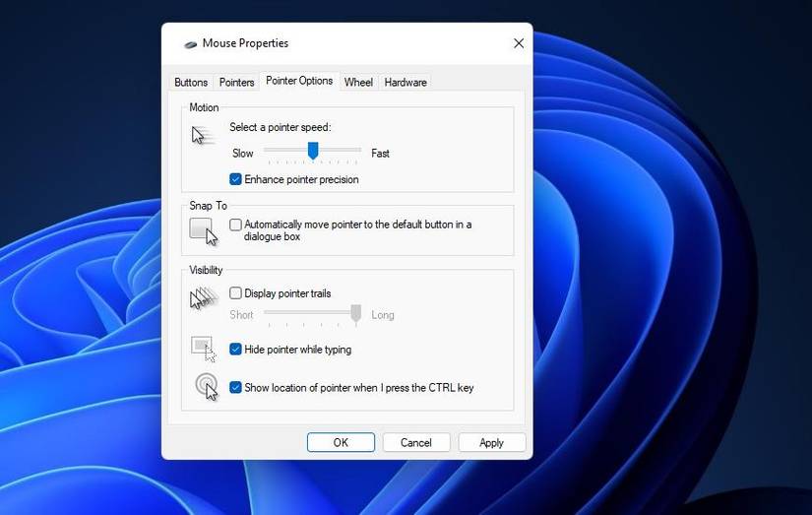
Task: Click the Cancel button
Action: (415, 442)
